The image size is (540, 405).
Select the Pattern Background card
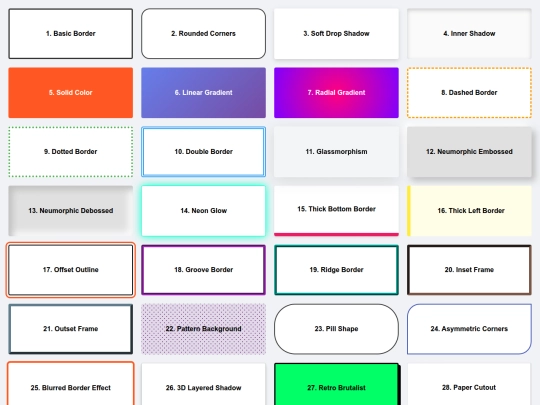[204, 329]
